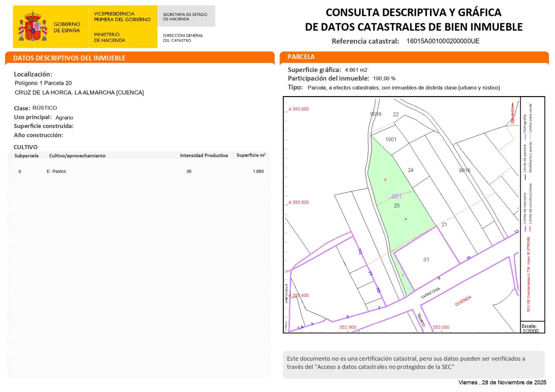This screenshot has height=392, width=555.
Task: Click the Dirección General del Catastro text
Action: pyautogui.click(x=183, y=38)
